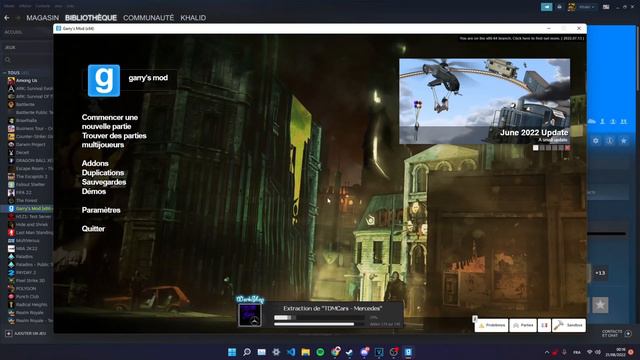Open COMMUNAUTÉ tab in Steam
The height and width of the screenshot is (360, 640).
click(148, 18)
